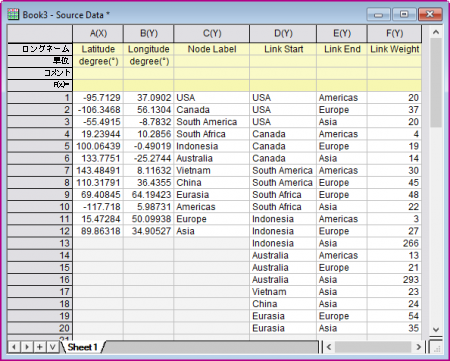
Task: Click the select-all corner cell of worksheet
Action: (x=40, y=33)
